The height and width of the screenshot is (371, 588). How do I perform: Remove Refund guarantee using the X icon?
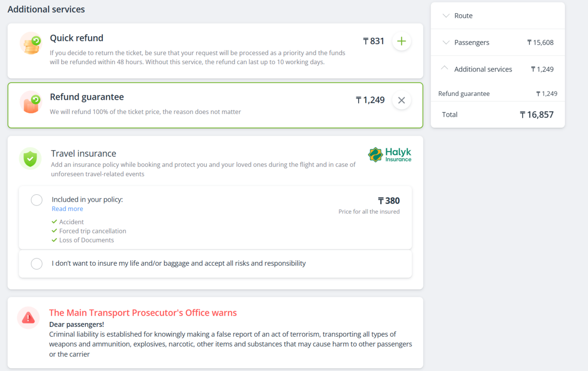coord(401,100)
